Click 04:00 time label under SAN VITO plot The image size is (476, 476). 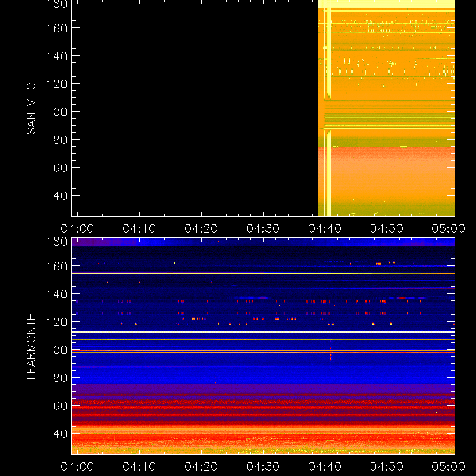pyautogui.click(x=77, y=228)
